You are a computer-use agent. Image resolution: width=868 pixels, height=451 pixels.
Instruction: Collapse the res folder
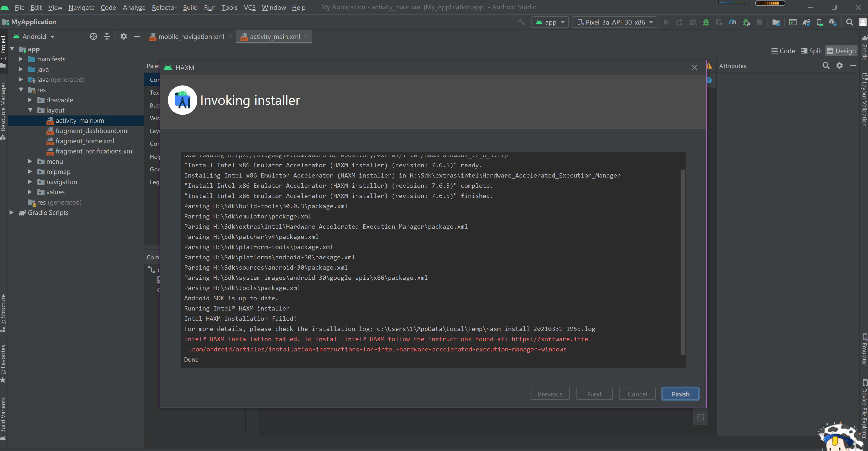pos(21,90)
